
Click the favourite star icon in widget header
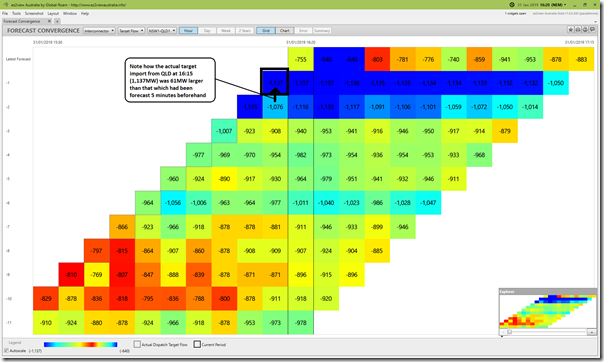(571, 30)
